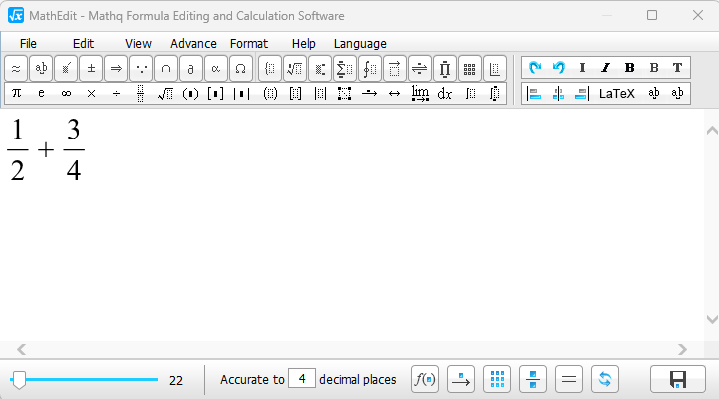719x399 pixels.
Task: Click the function f() icon
Action: [425, 379]
